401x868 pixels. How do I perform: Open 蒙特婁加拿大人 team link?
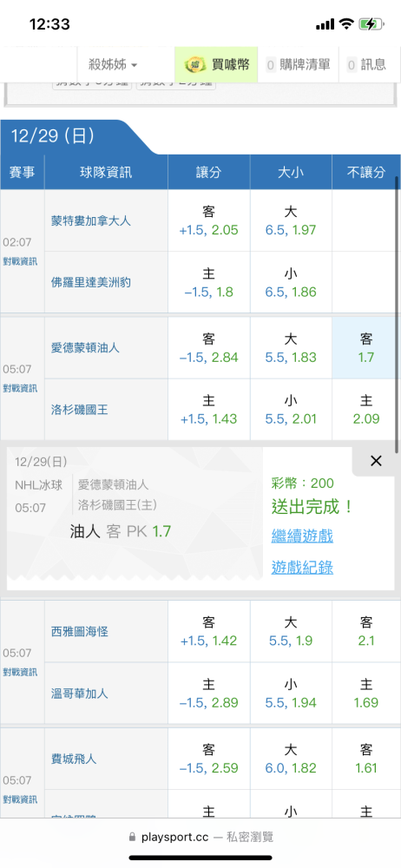pos(91,220)
